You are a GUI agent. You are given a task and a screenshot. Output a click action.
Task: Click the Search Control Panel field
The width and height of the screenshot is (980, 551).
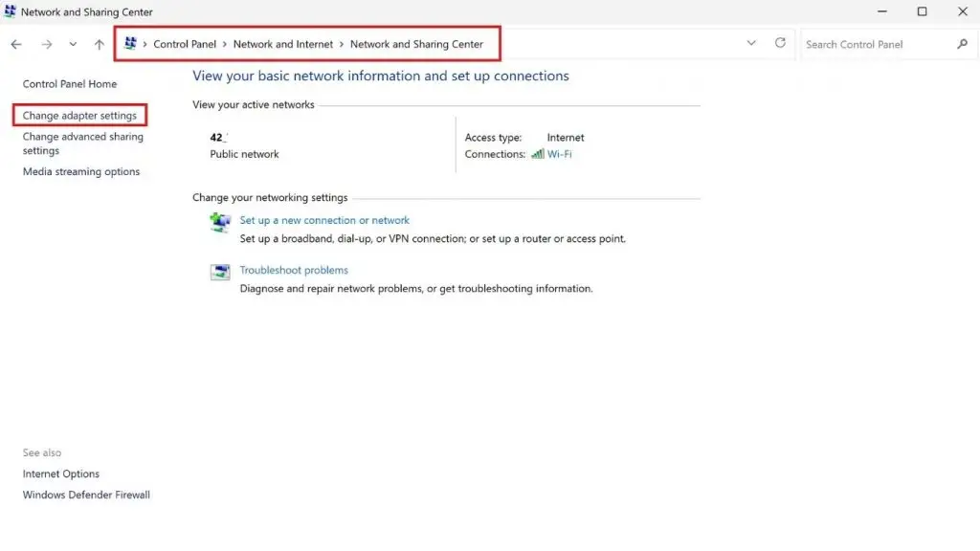click(876, 44)
